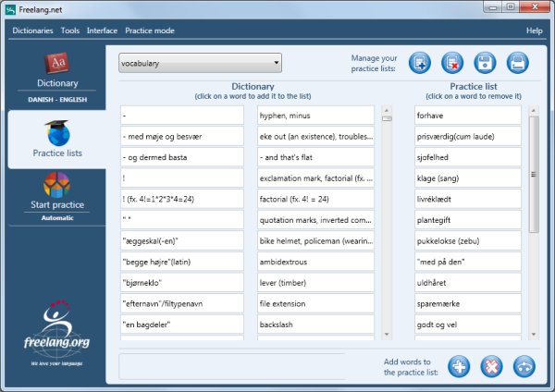Click the DANISH - ENGLISH label
This screenshot has height=392, width=555.
point(57,100)
